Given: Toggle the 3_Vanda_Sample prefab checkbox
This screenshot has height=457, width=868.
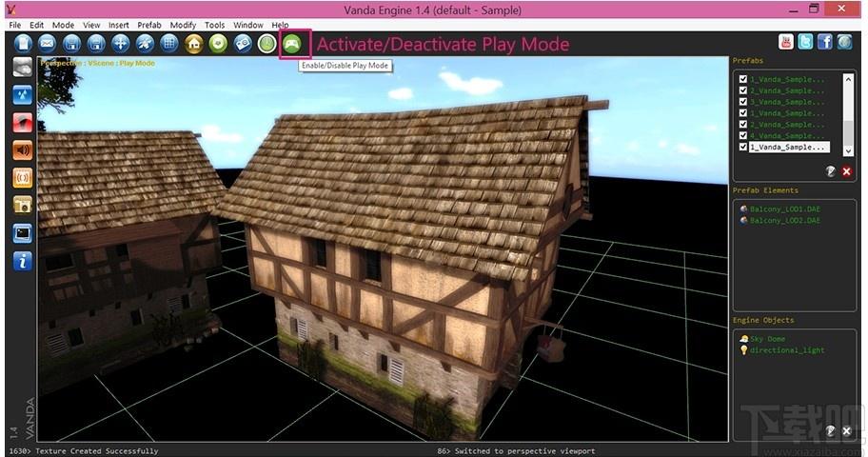Looking at the screenshot, I should tap(743, 102).
